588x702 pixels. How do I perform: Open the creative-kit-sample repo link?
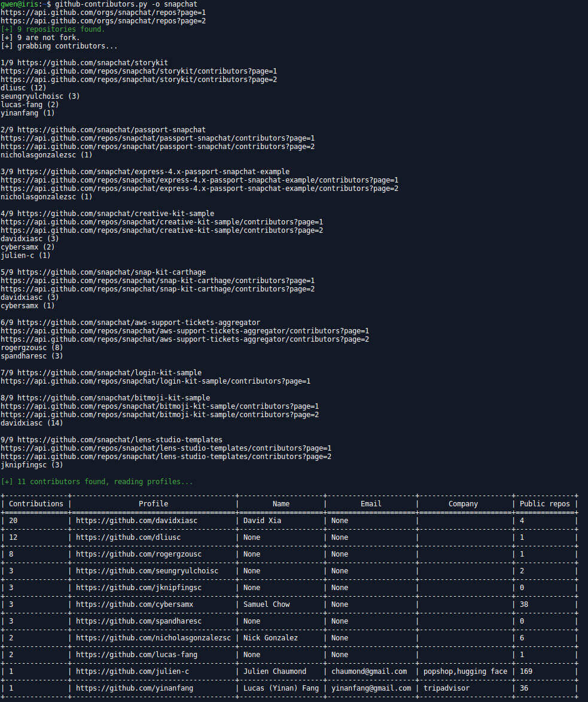click(115, 214)
